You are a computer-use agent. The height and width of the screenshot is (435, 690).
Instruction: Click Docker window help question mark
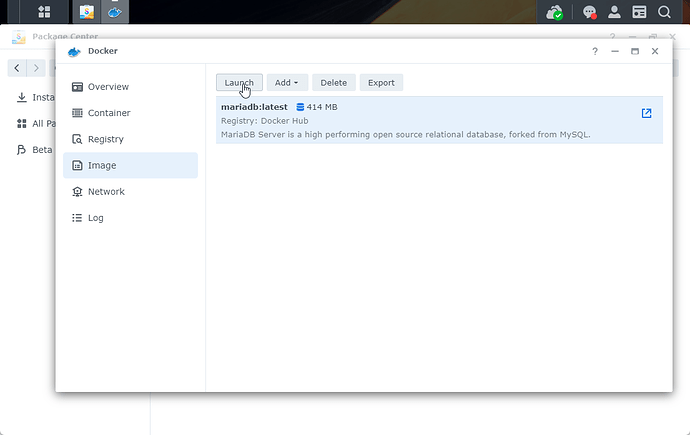pyautogui.click(x=598, y=52)
